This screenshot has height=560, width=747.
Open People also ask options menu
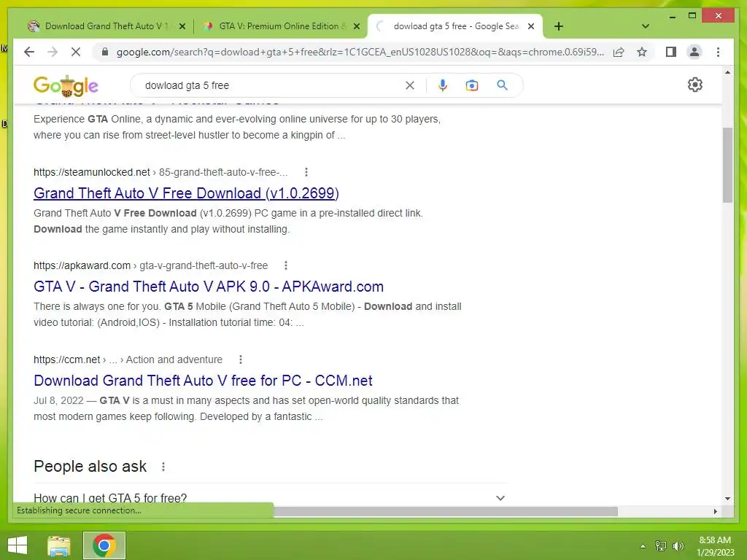click(163, 467)
